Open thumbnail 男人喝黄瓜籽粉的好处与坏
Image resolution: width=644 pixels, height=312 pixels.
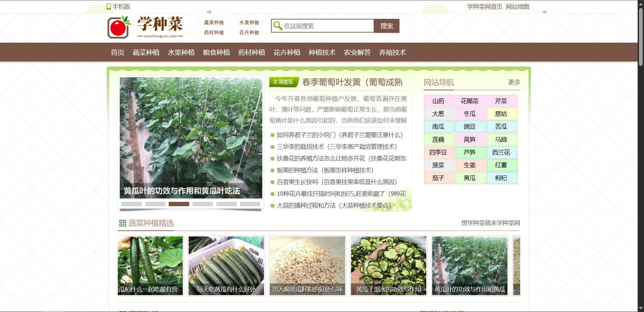[x=308, y=266]
